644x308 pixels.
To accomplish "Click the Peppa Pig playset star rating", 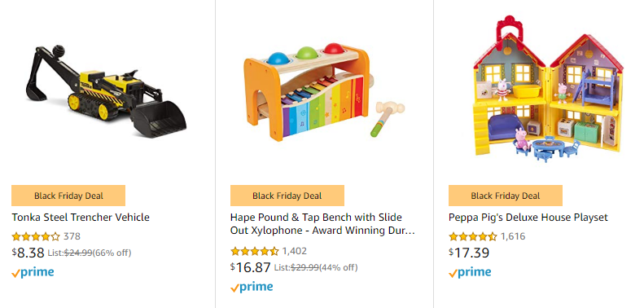I will click(473, 236).
